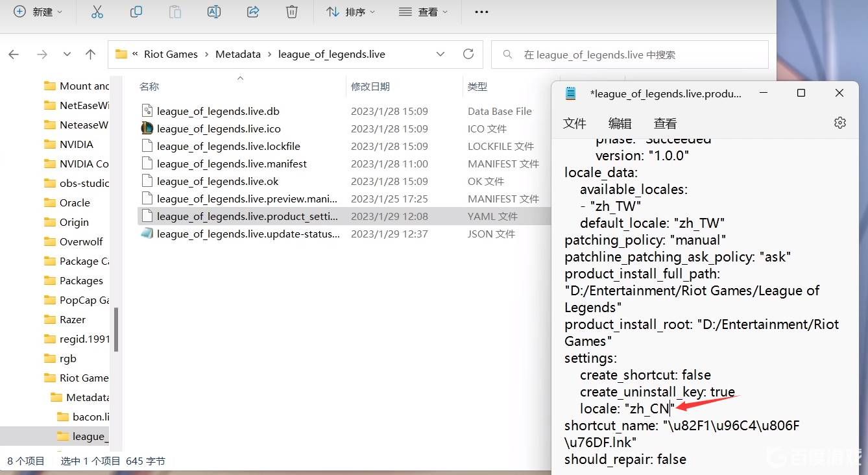Expand the address bar history dropdown
This screenshot has height=475, width=868.
440,55
